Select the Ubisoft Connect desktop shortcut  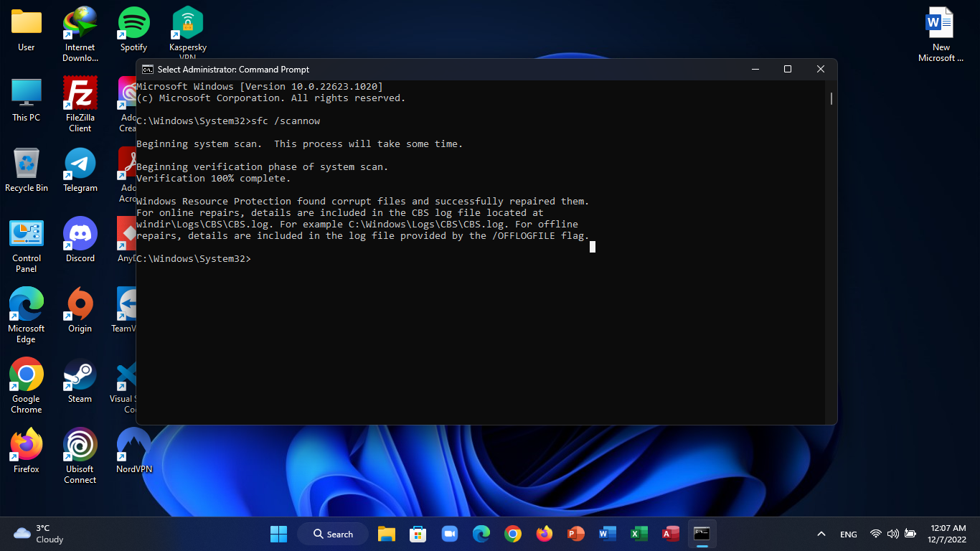[x=80, y=456]
